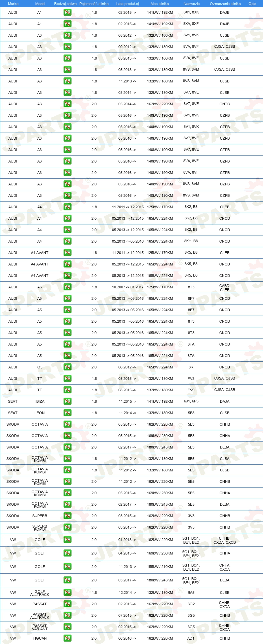The width and height of the screenshot is (263, 644).
Task: Select body code AD1 cell
Action: pos(191,638)
